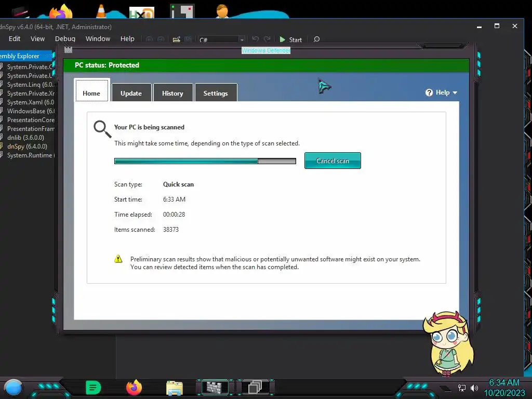Select dnlib (3.6.0.0) in Assembly Explorer
Viewport: 532px width, 399px height.
(x=27, y=137)
